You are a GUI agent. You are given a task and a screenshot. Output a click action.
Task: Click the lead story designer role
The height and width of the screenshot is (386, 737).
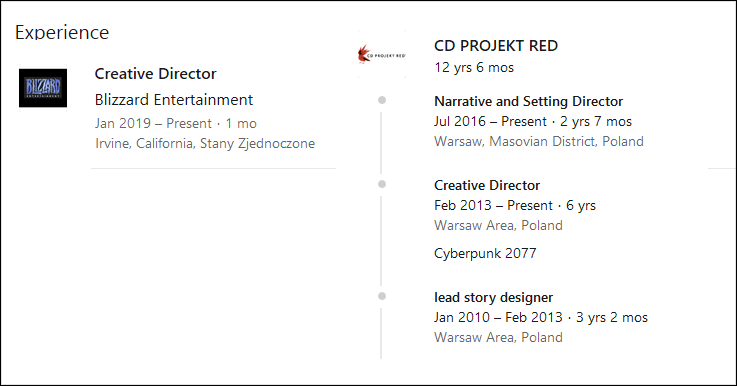(494, 297)
